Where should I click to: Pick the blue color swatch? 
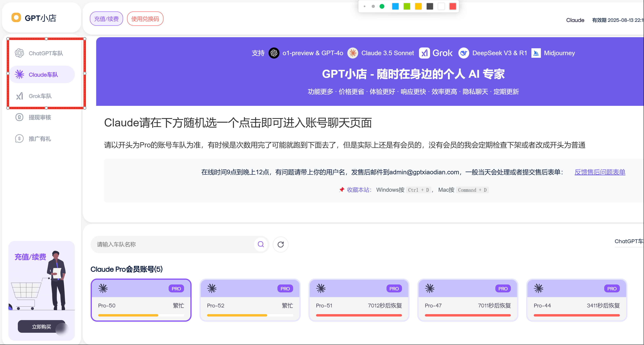click(x=395, y=6)
